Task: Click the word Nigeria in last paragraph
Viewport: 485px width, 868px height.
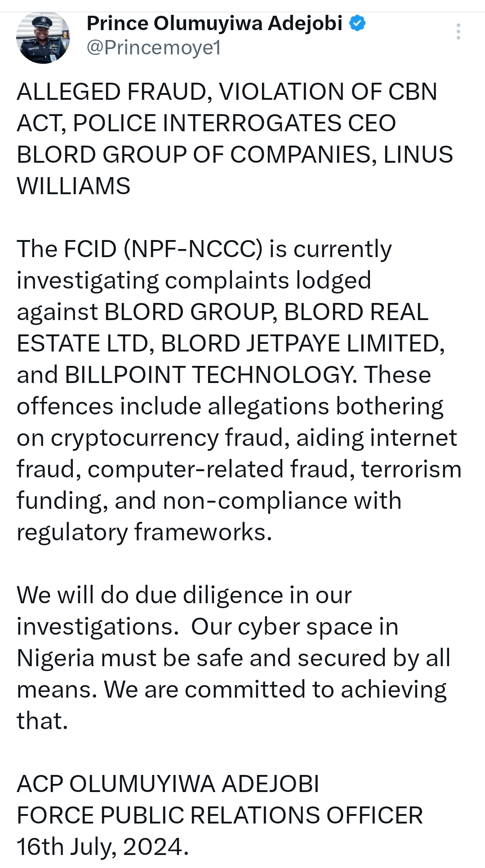Action: pyautogui.click(x=56, y=659)
